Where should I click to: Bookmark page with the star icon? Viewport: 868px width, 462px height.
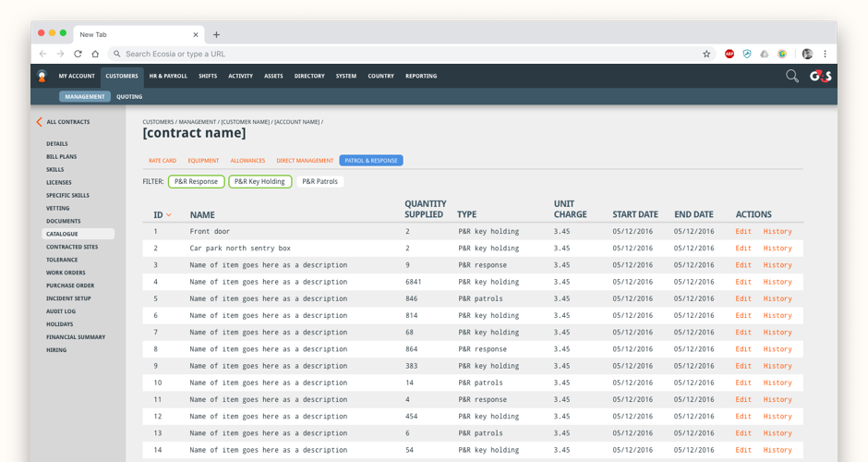point(706,55)
